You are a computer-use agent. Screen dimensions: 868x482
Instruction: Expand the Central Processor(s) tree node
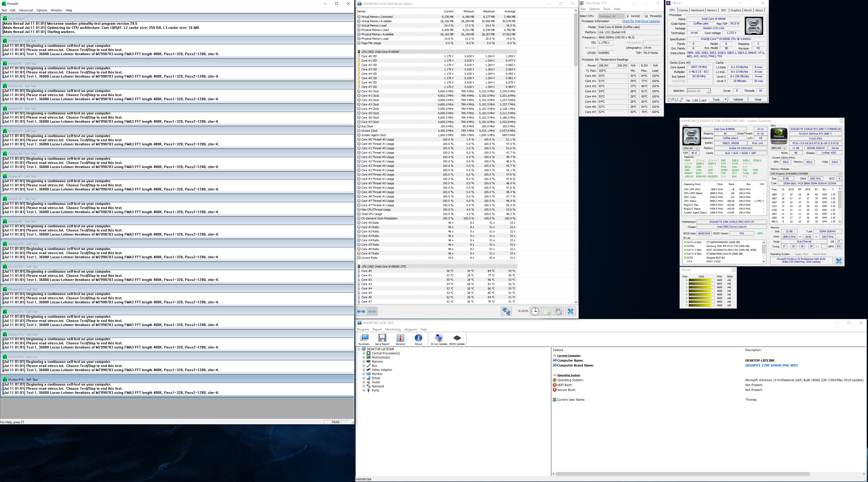pyautogui.click(x=364, y=353)
